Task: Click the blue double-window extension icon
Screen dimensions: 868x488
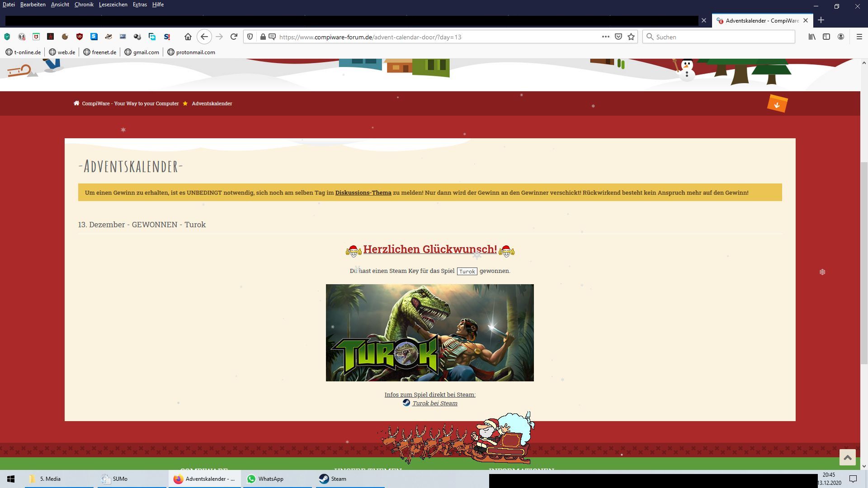Action: coord(152,37)
